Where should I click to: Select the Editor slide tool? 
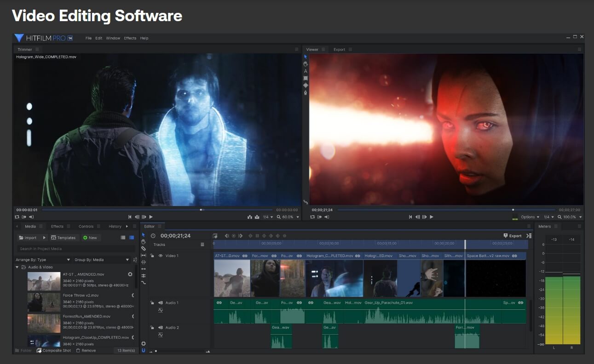point(144,262)
